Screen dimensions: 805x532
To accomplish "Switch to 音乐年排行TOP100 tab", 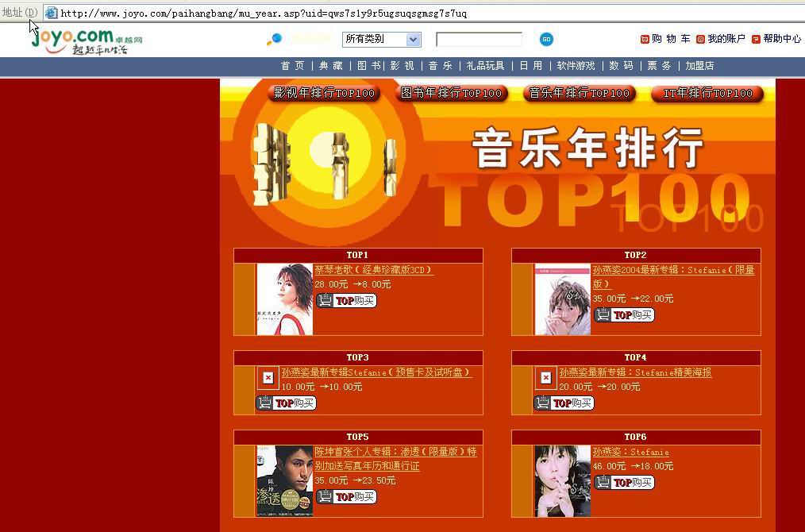I will pos(579,93).
